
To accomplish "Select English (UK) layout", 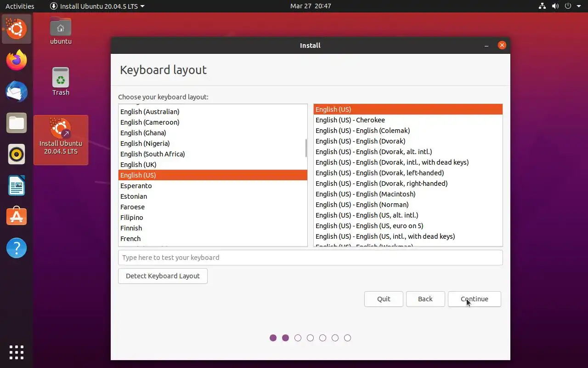I will tap(213, 165).
